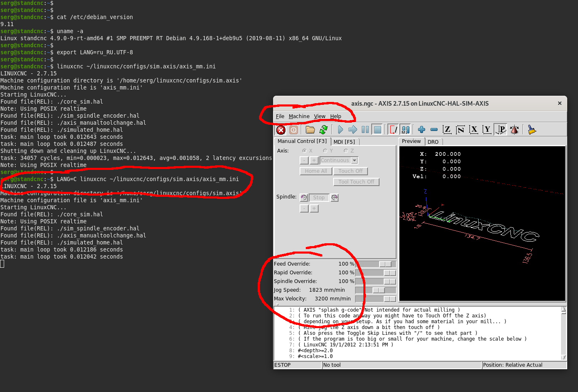
Task: Switch to the Manual Control [F3] tab
Action: (x=302, y=141)
